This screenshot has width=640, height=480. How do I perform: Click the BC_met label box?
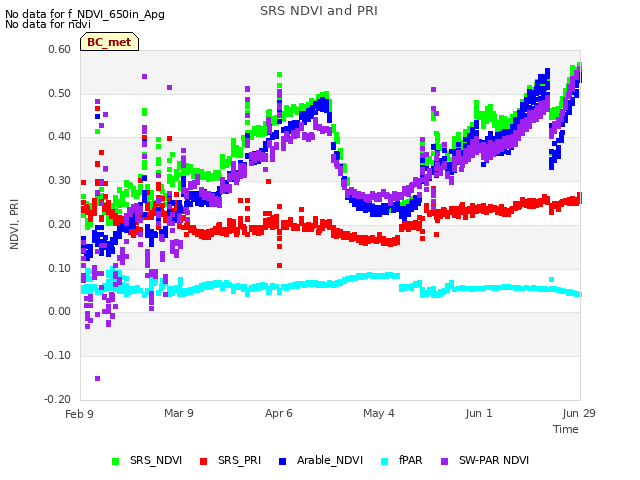[x=109, y=42]
